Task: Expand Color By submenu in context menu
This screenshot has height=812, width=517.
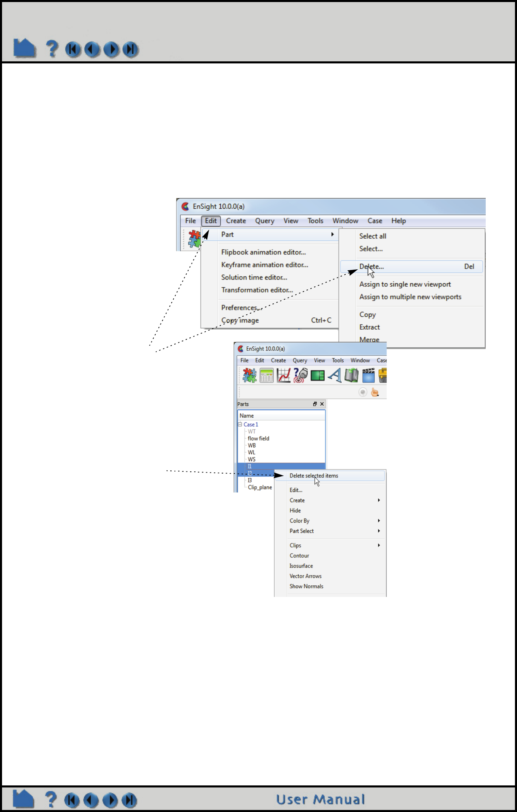Action: point(379,521)
